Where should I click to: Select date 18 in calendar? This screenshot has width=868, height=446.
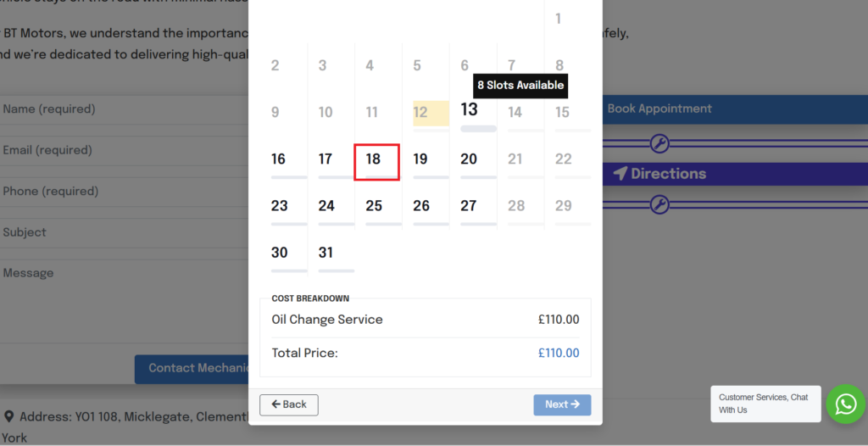coord(374,159)
